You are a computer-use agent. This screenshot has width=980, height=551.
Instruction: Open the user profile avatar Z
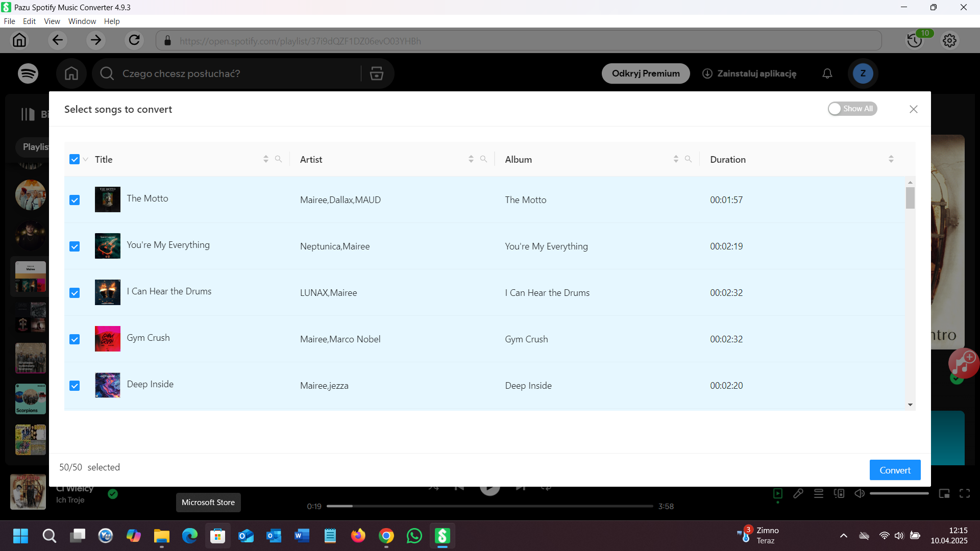pos(863,73)
